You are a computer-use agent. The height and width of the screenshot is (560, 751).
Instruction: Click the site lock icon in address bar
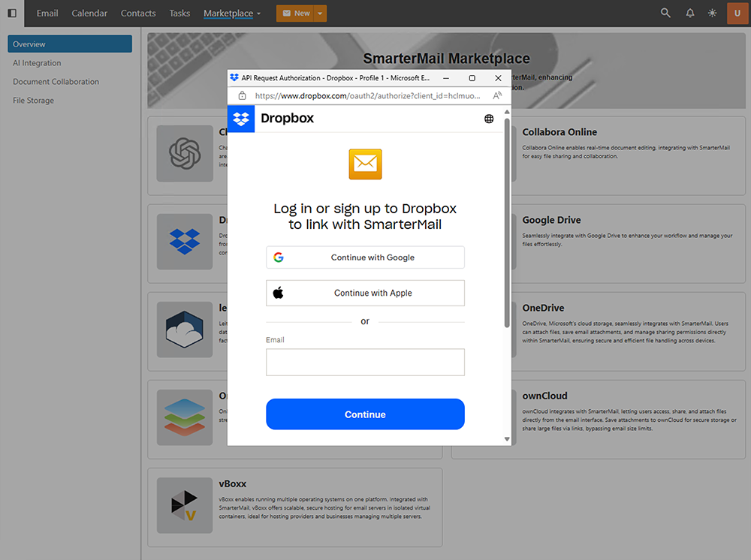click(243, 96)
